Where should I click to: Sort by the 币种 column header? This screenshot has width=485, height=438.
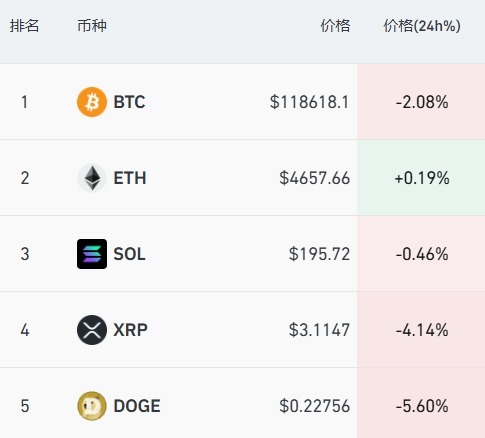pos(92,26)
